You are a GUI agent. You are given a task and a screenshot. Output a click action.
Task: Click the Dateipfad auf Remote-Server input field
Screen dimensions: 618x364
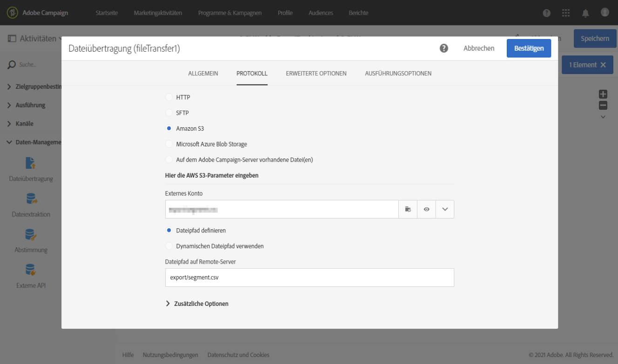(x=309, y=278)
